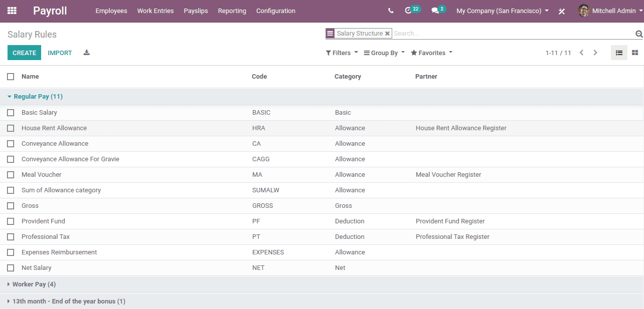This screenshot has width=644, height=309.
Task: Go to previous page arrow
Action: [x=581, y=53]
